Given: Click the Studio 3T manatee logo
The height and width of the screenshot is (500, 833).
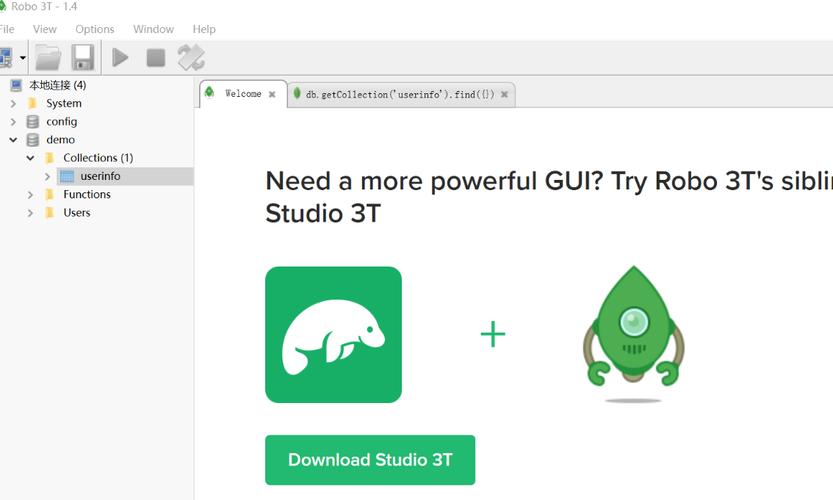Looking at the screenshot, I should pos(334,335).
